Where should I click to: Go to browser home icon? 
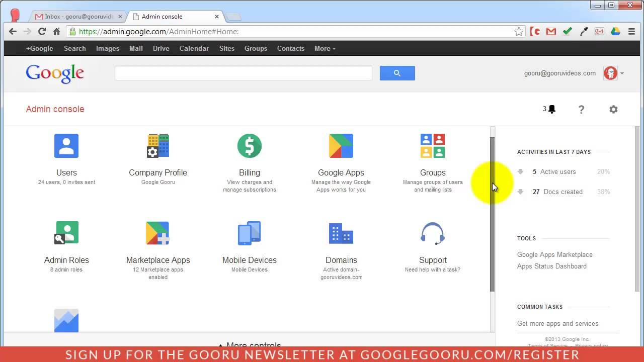pyautogui.click(x=56, y=31)
